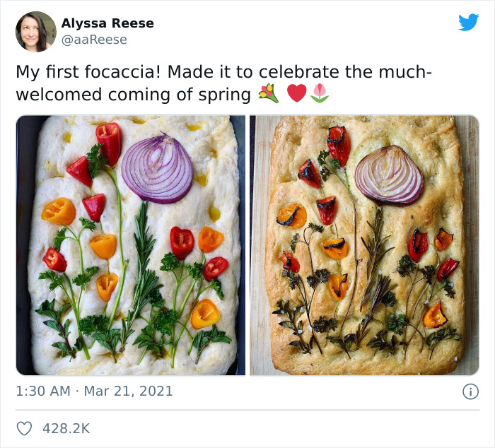Open the tweet info icon
This screenshot has width=495, height=448.
pos(470,391)
